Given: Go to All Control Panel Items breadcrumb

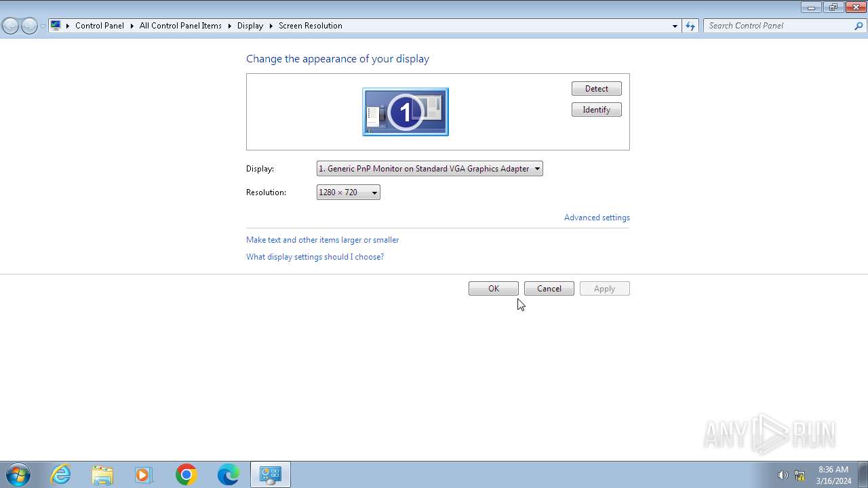Looking at the screenshot, I should click(x=180, y=26).
